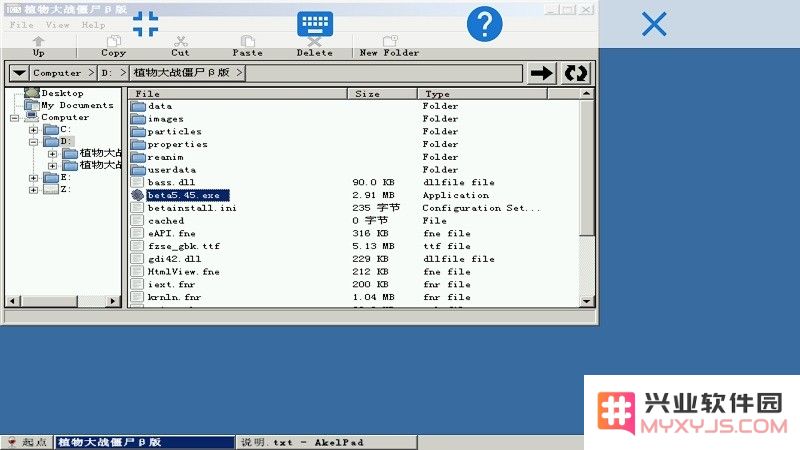800x450 pixels.
Task: Select the betainstall.ini file icon
Action: coord(137,208)
